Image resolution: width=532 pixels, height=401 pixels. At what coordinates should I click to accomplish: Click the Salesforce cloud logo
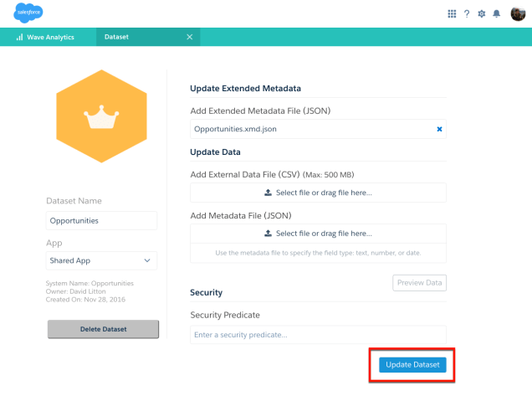click(28, 13)
